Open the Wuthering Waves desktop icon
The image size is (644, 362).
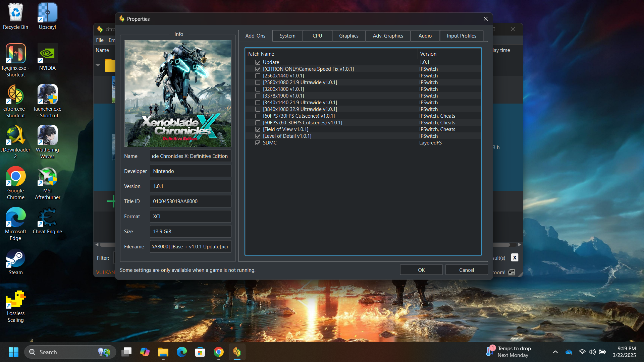coord(47,142)
